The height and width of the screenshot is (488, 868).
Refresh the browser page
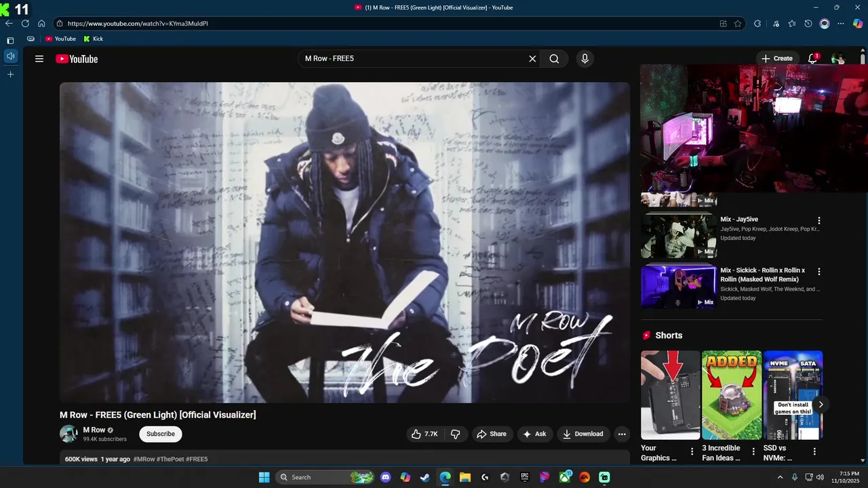coord(25,23)
